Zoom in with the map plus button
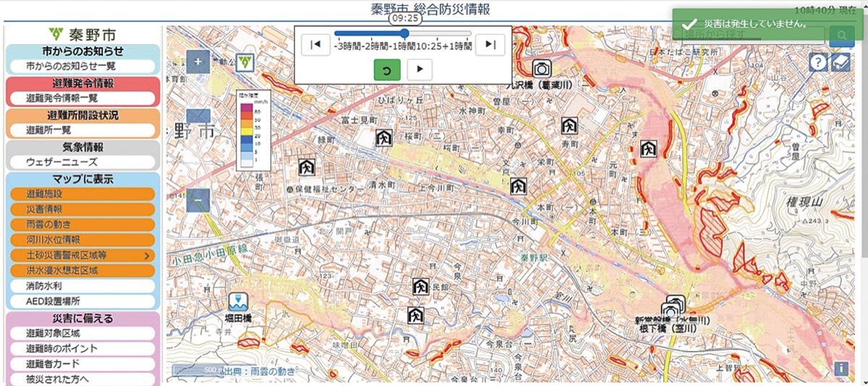The width and height of the screenshot is (868, 386). click(x=198, y=61)
